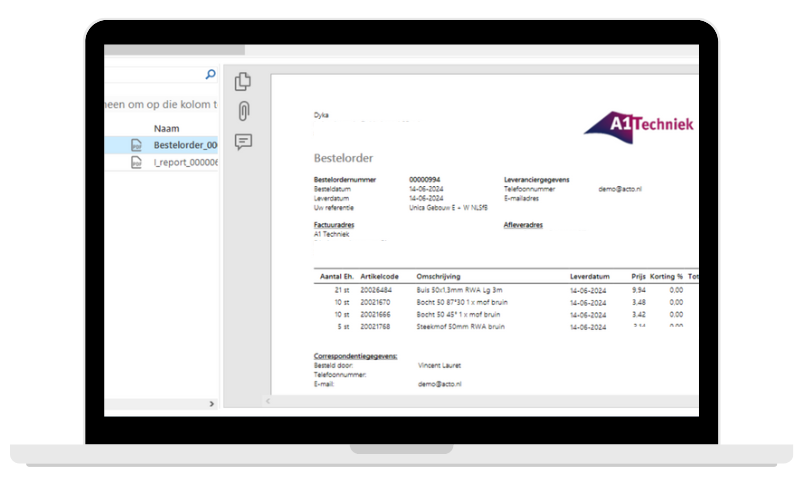Viewport: 800px width, 483px height.
Task: Click the Omschrijving column header
Action: pos(438,276)
